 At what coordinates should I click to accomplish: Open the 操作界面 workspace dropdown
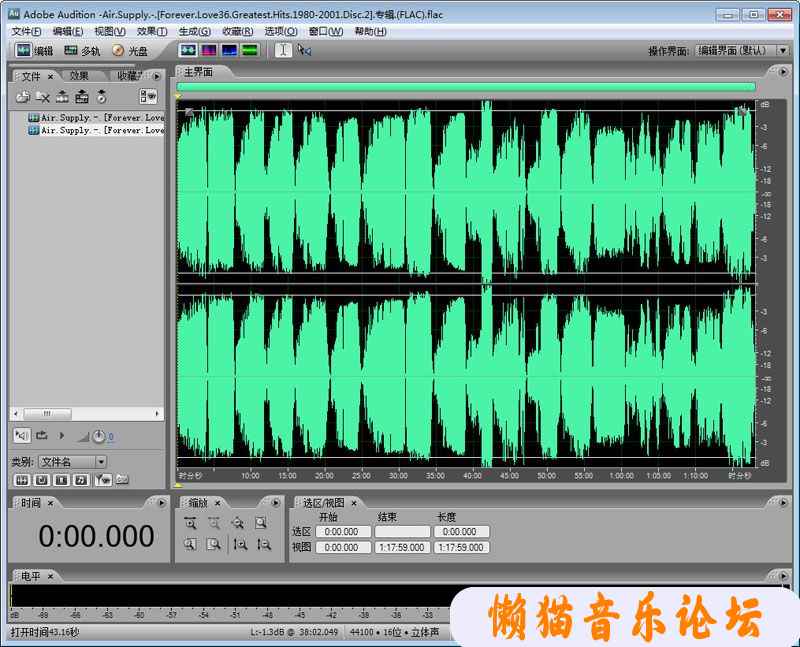click(x=742, y=51)
